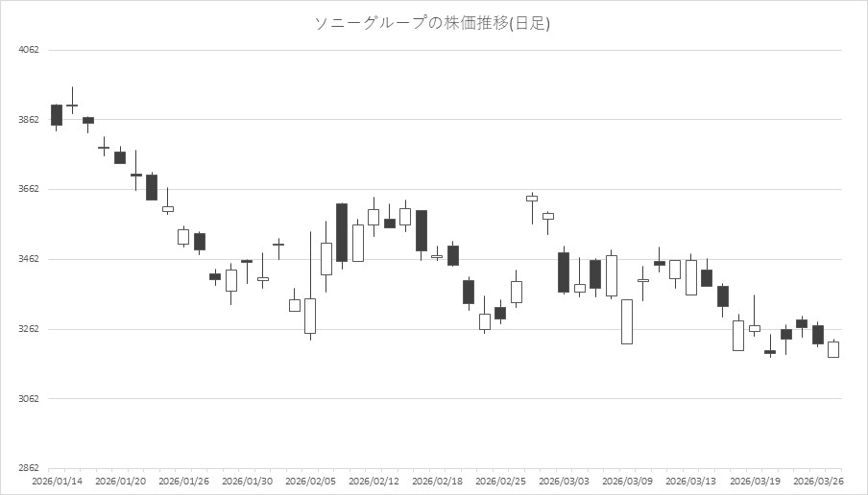Click the candlestick above 2026/02/05
Image resolution: width=868 pixels, height=495 pixels.
click(x=310, y=316)
